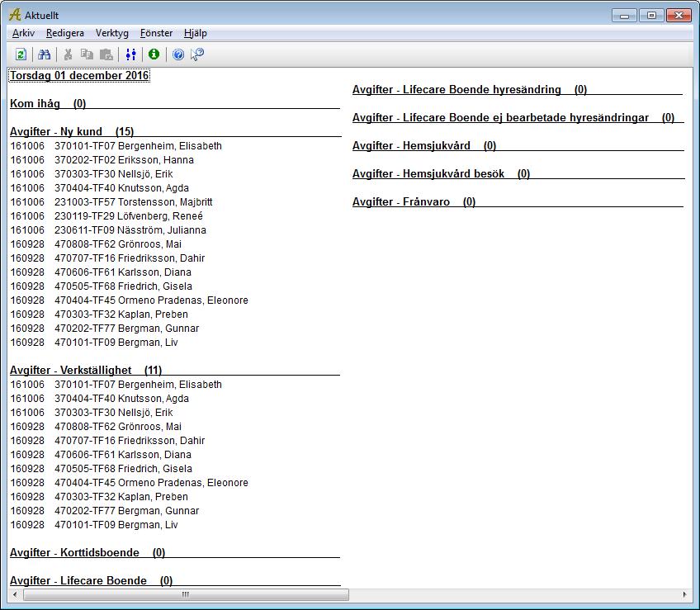700x610 pixels.
Task: Open the Avgifter - Frånvaro (0) heading
Action: pos(414,202)
